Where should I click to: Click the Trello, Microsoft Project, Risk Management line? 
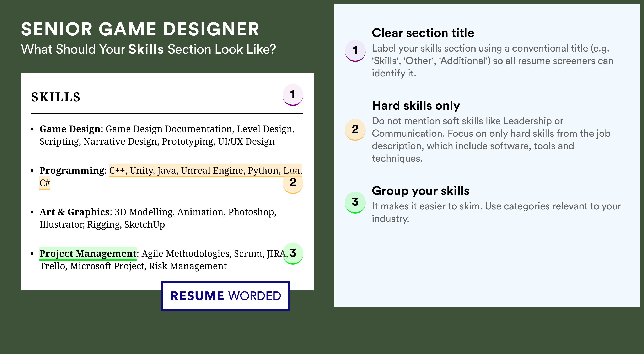(x=133, y=266)
